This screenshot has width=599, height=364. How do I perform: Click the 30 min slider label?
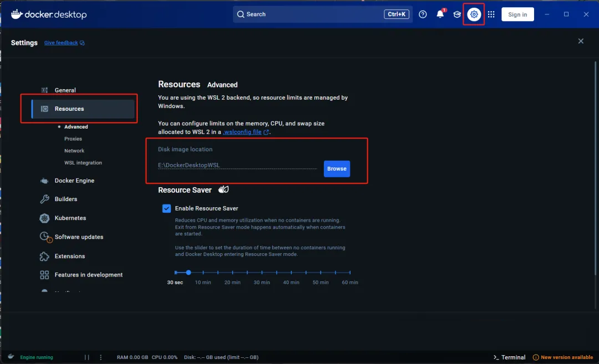[262, 283]
